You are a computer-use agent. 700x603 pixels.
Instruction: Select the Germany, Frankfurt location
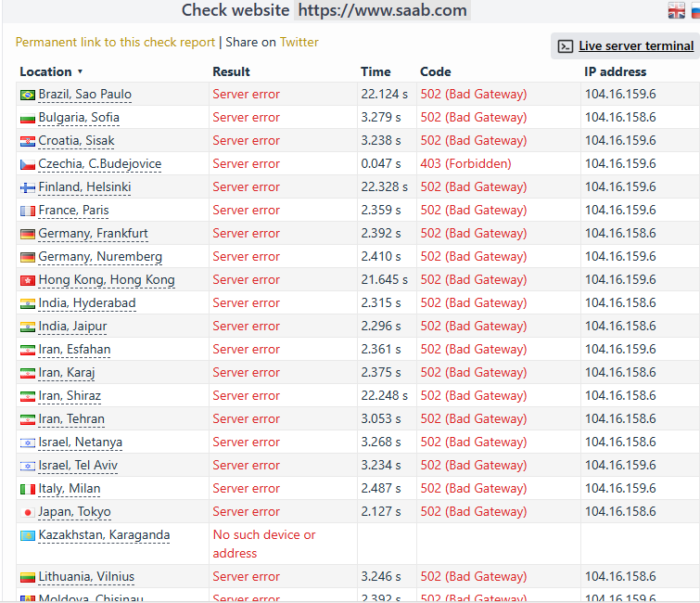click(x=93, y=234)
